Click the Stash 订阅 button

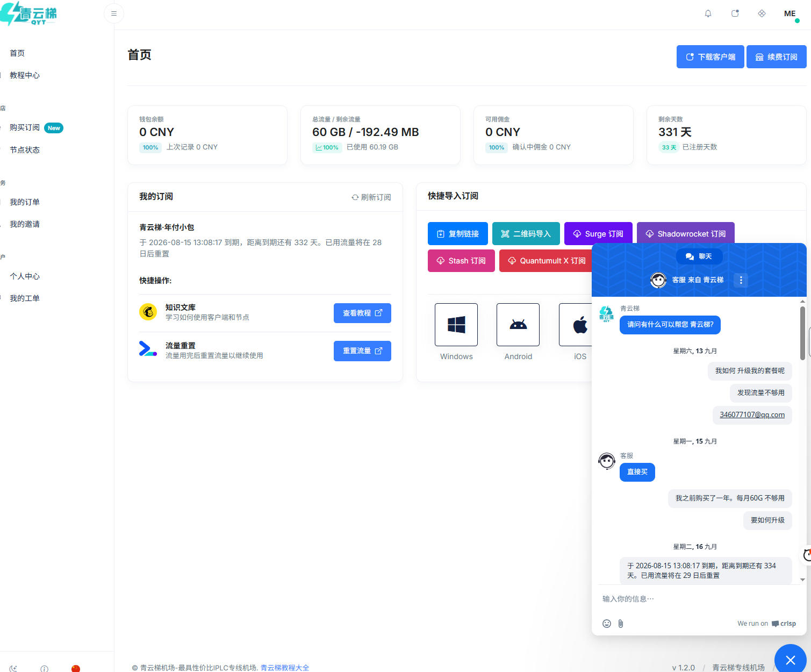pyautogui.click(x=461, y=261)
